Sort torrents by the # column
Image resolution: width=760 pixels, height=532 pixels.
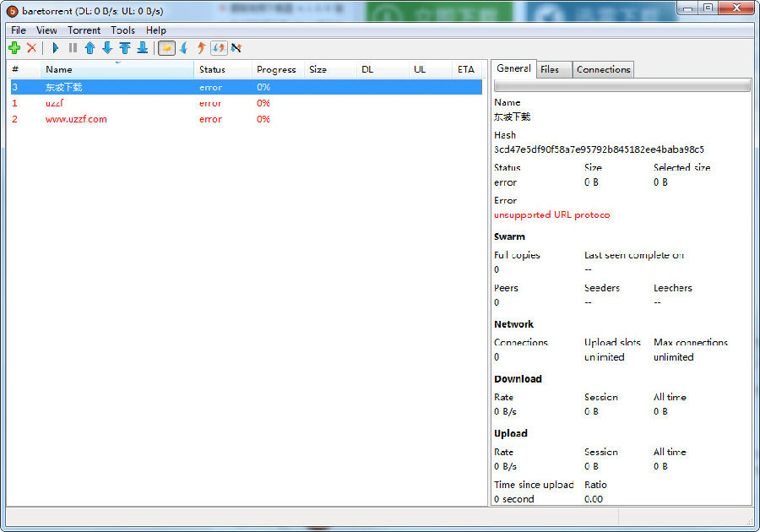(24, 69)
